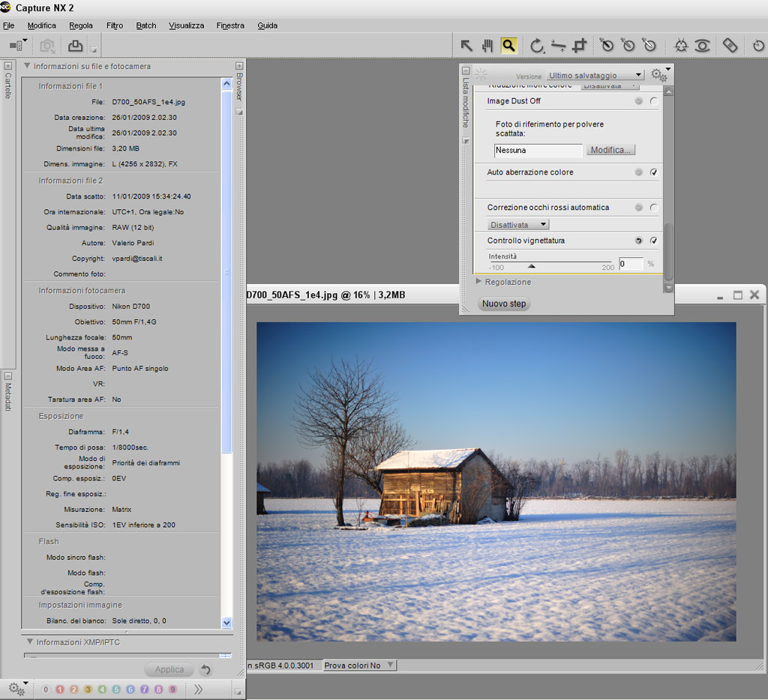Image resolution: width=768 pixels, height=700 pixels.
Task: Apply color label 9 pink
Action: click(x=172, y=690)
